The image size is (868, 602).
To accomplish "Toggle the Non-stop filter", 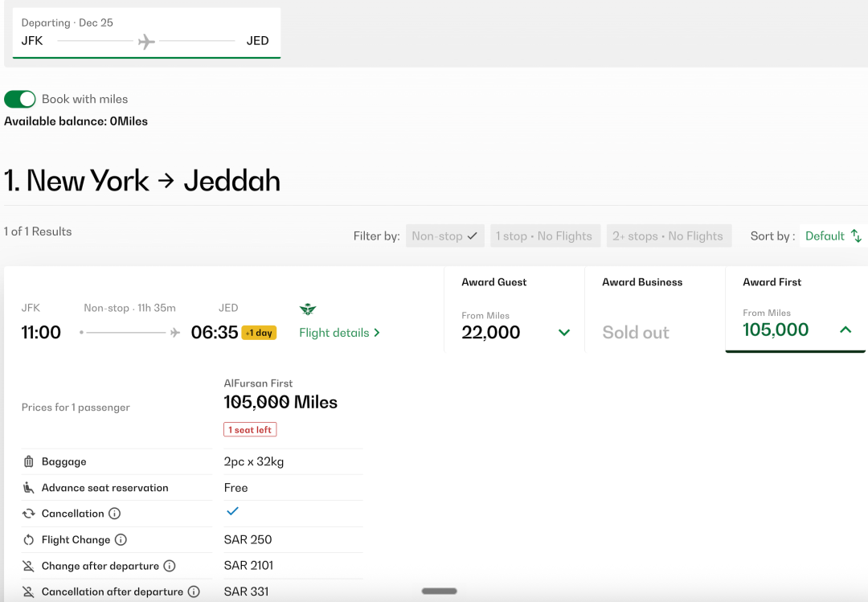I will point(445,236).
